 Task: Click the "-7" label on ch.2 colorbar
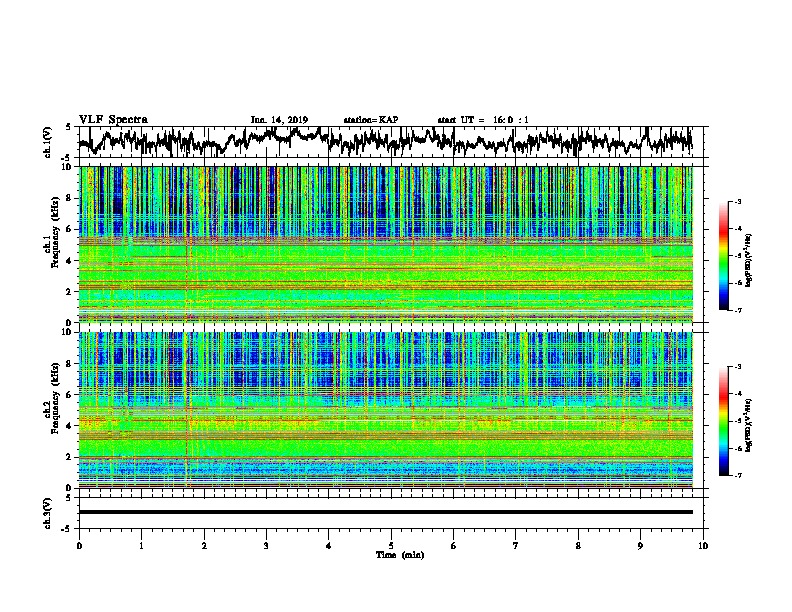point(737,475)
